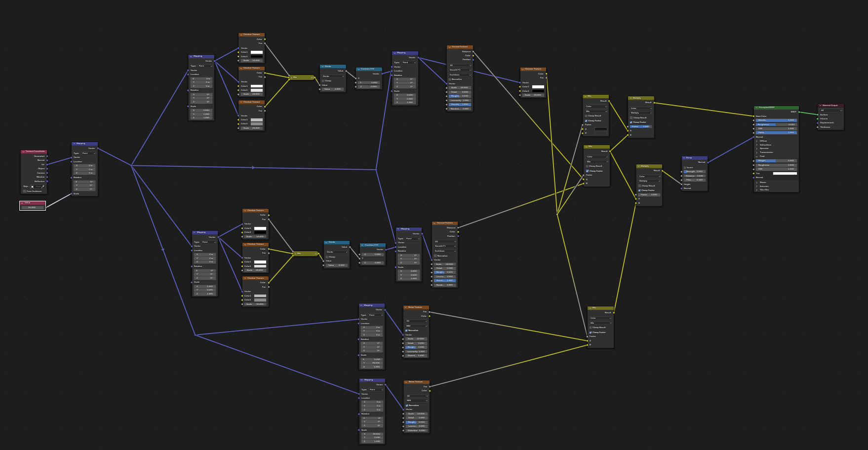Click the Roughness slider under Base Color

pyautogui.click(x=776, y=124)
